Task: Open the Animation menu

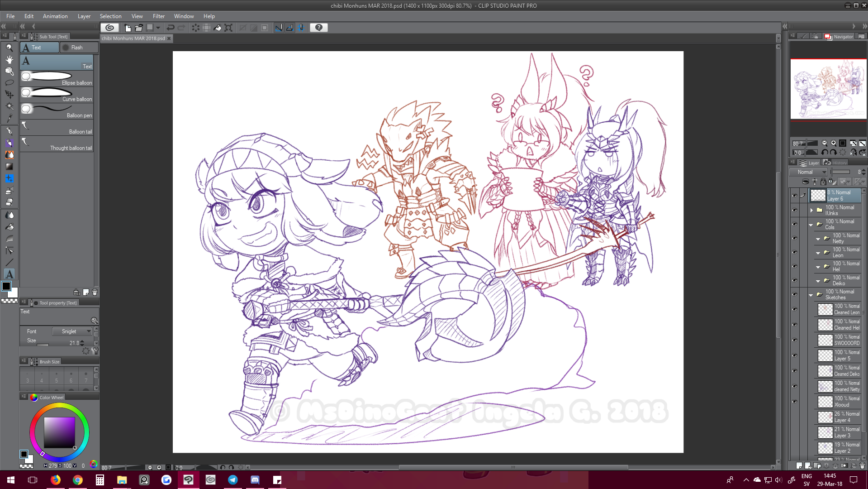Action: [55, 16]
